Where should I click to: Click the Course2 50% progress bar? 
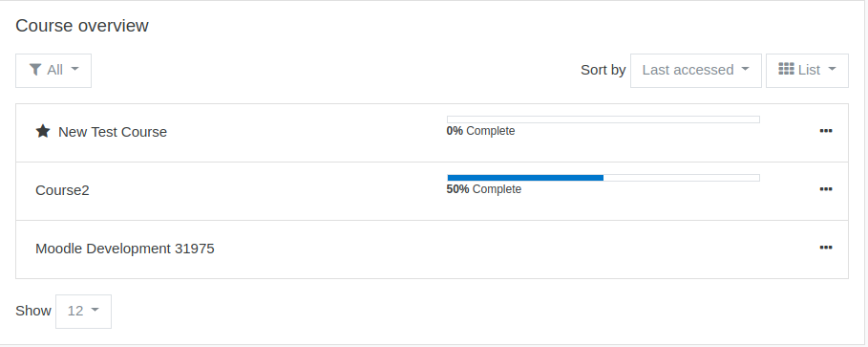(x=603, y=178)
